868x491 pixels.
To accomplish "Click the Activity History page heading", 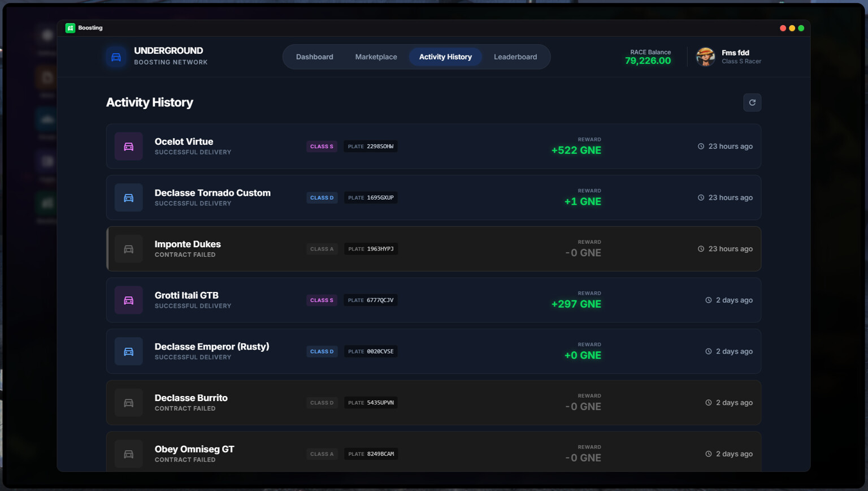I will [150, 102].
